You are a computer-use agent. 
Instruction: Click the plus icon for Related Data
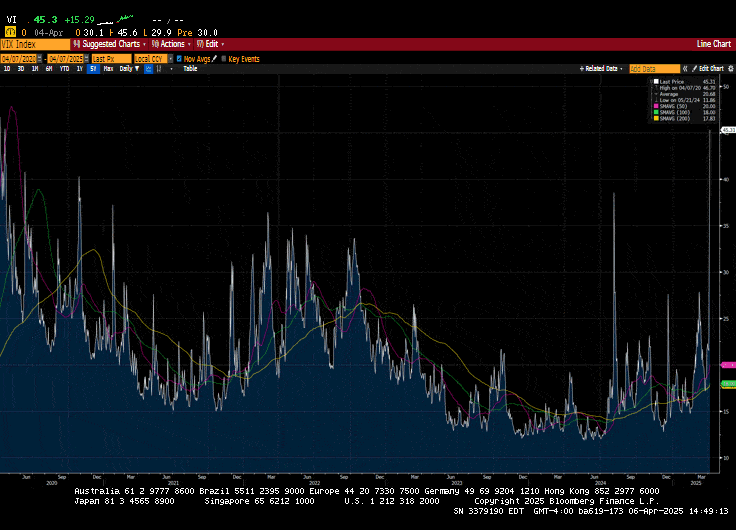(x=582, y=69)
